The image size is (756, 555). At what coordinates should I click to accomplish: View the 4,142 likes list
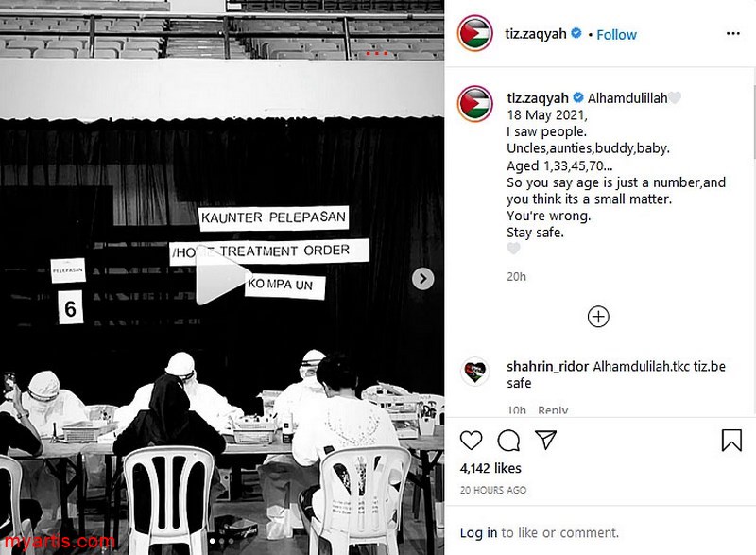coord(490,468)
